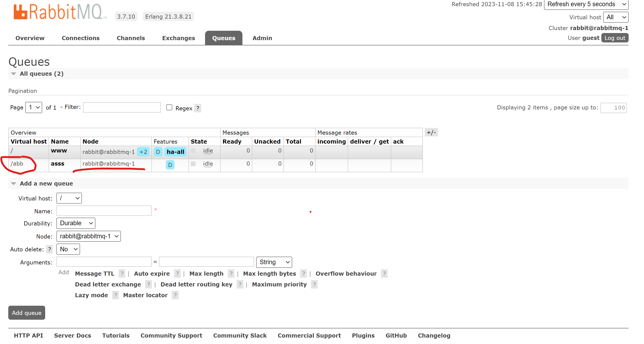
Task: Click the queue Name input field
Action: tap(104, 211)
